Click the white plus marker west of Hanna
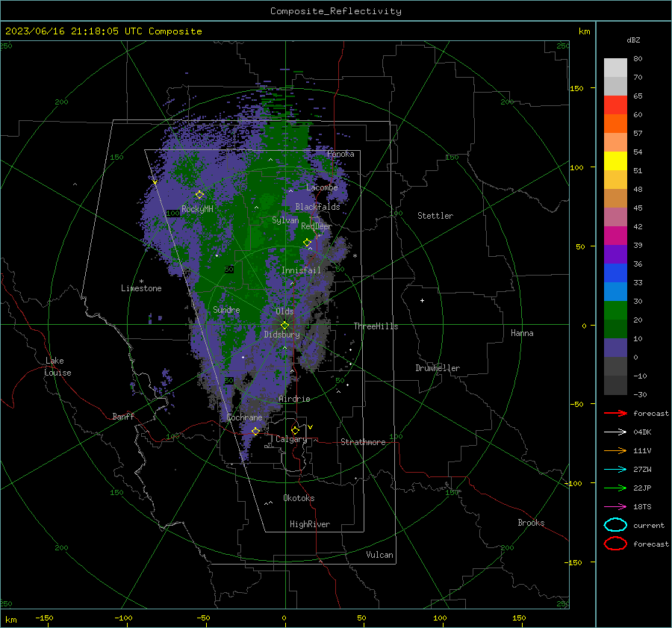The image size is (672, 628). 422,300
